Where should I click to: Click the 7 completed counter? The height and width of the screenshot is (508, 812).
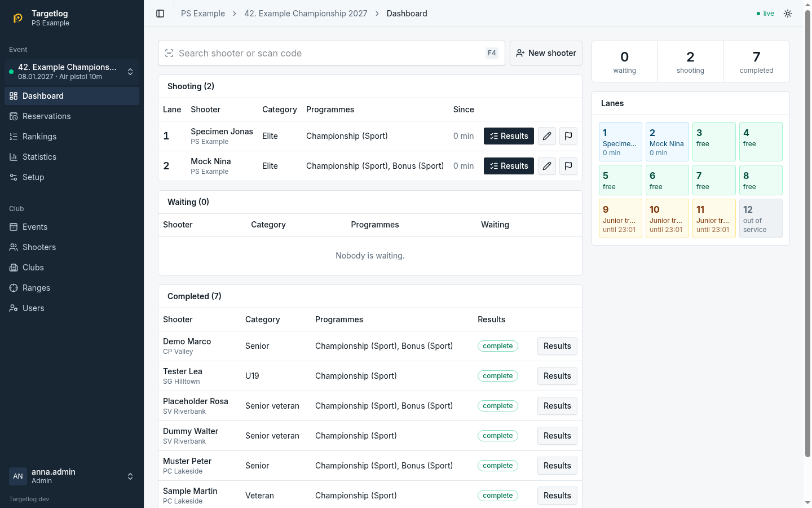pyautogui.click(x=756, y=62)
